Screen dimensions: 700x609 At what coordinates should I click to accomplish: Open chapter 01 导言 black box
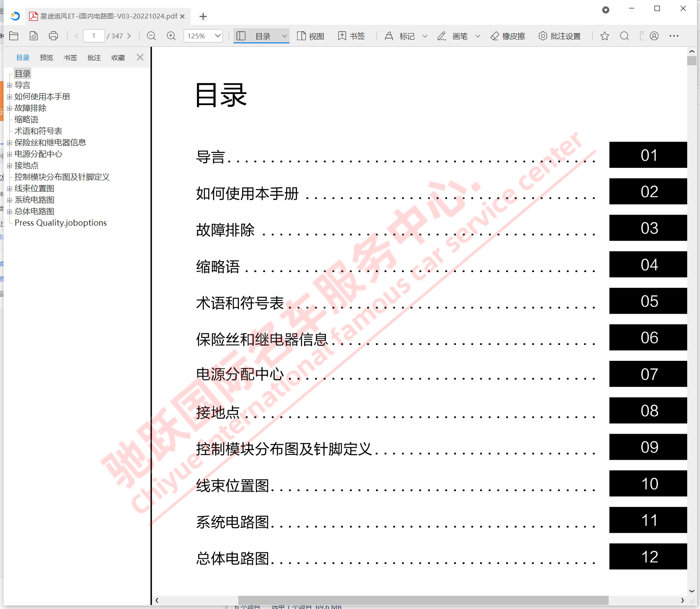click(648, 155)
